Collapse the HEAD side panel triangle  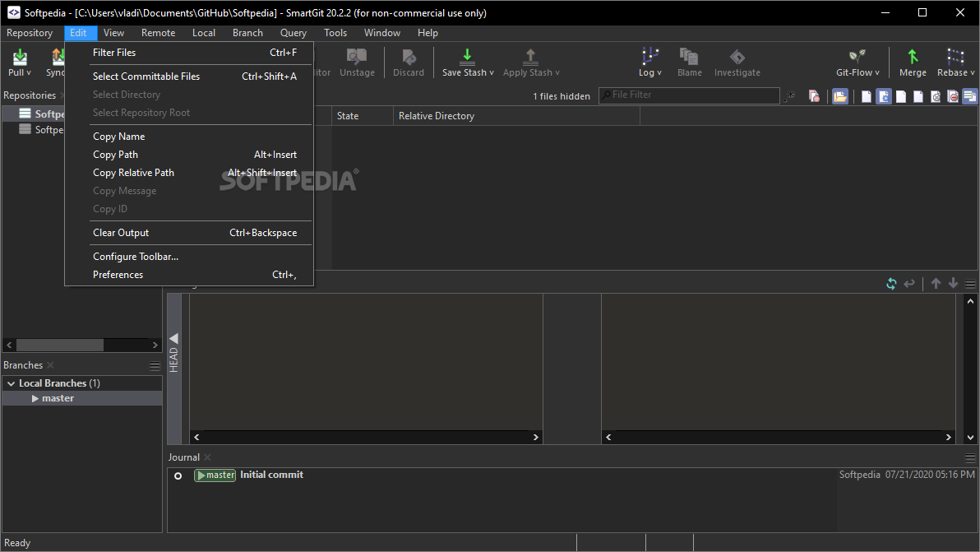(x=173, y=338)
